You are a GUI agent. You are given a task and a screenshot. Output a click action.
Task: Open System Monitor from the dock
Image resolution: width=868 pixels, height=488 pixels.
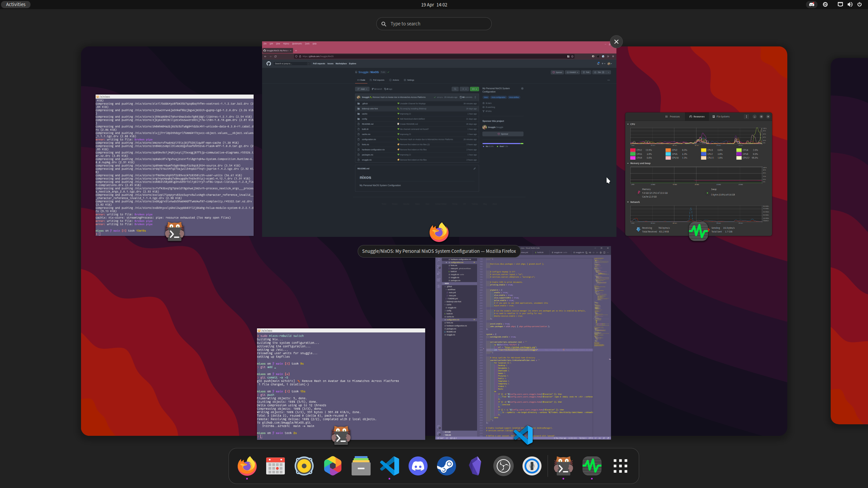[x=592, y=466]
